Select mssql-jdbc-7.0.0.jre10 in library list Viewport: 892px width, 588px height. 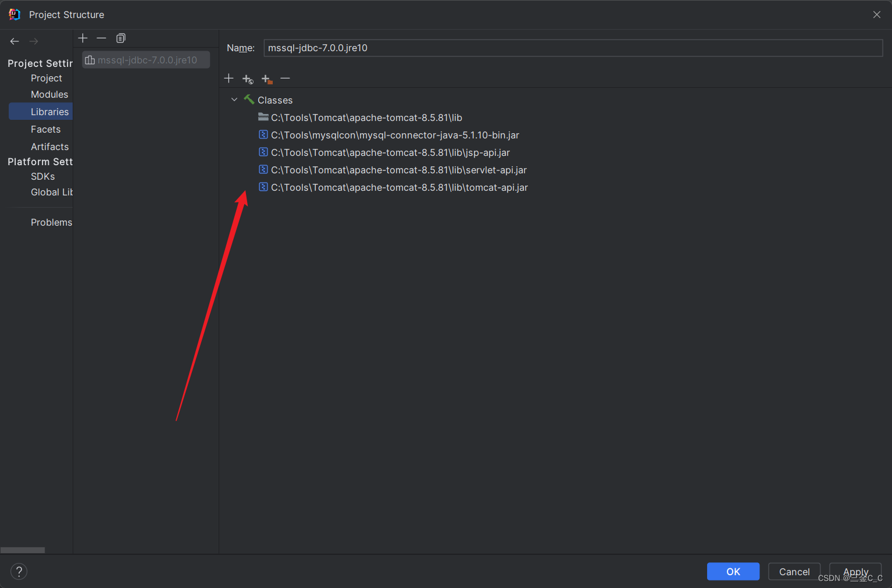pyautogui.click(x=146, y=60)
